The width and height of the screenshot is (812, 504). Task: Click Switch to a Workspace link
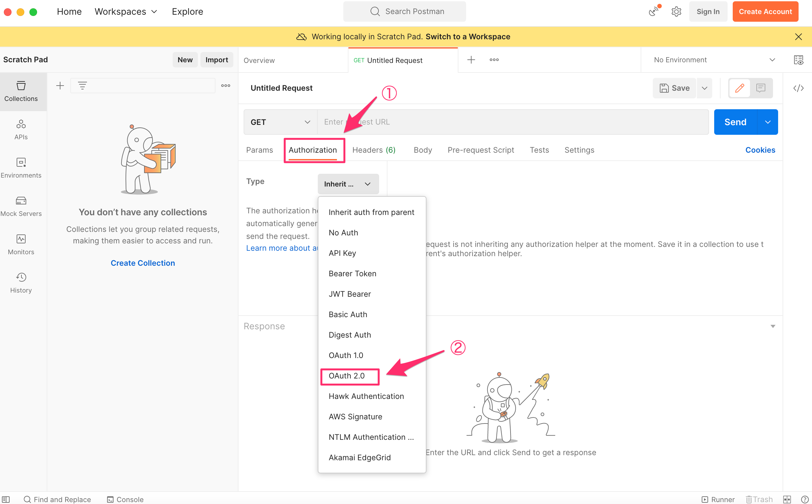[x=468, y=37]
